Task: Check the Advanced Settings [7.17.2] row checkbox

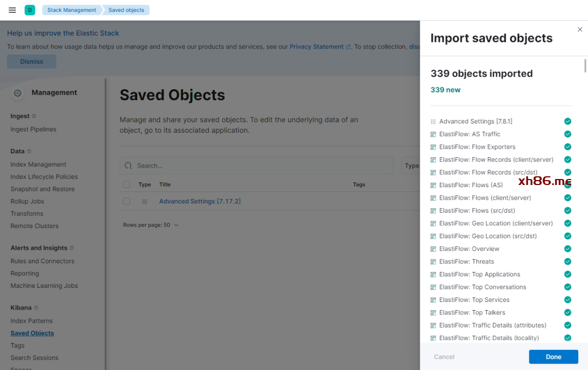Action: point(127,201)
